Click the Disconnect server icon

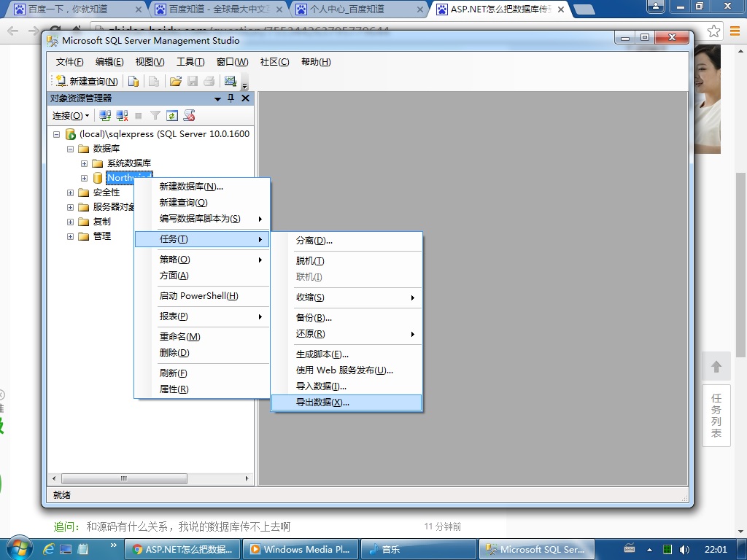122,115
